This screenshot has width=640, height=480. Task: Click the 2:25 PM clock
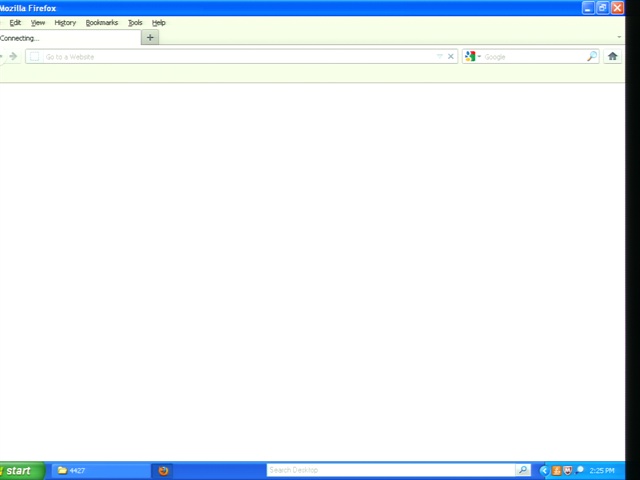tap(602, 471)
